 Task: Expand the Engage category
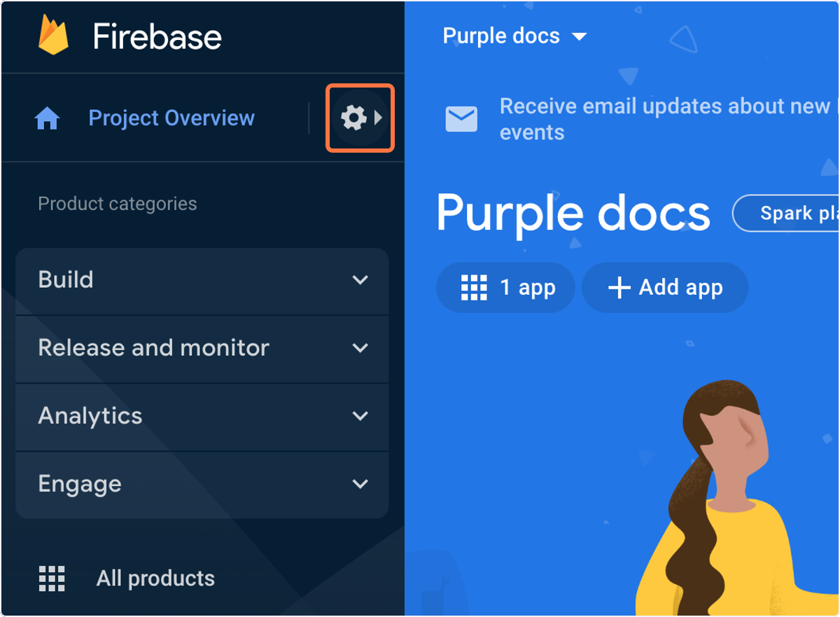(202, 484)
